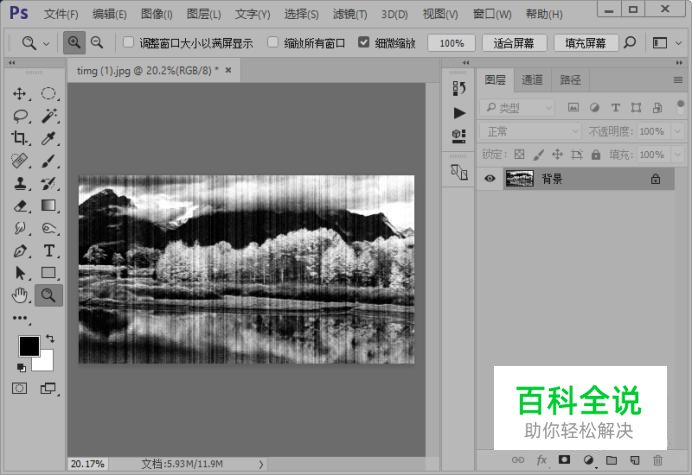Screen dimensions: 692x475
Task: Click the search magnifier in options bar
Action: point(630,42)
